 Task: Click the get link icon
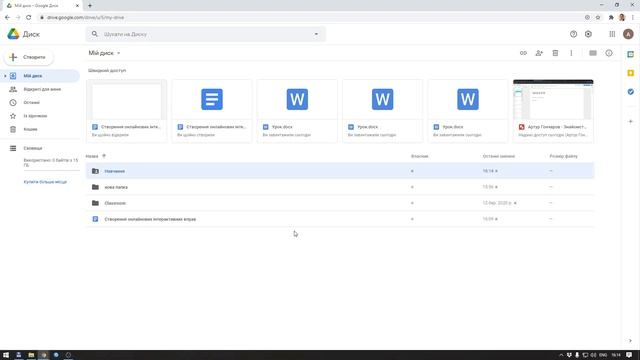pyautogui.click(x=523, y=53)
